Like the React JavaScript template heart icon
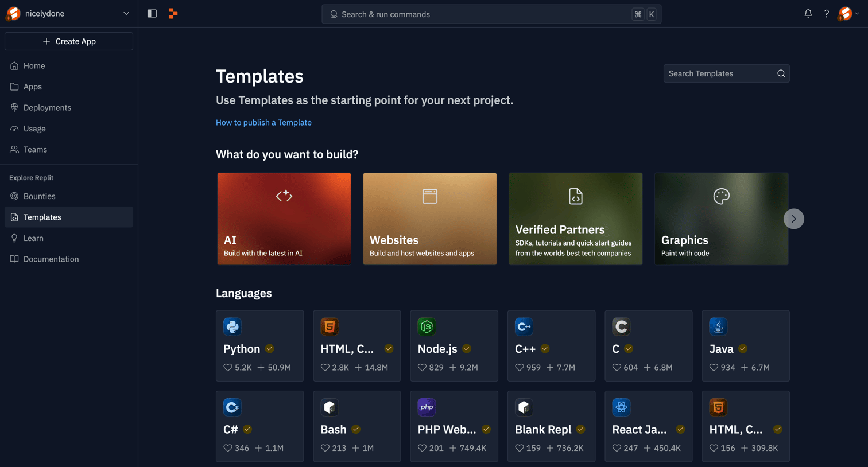Screen dimensions: 868x467 (x=617, y=447)
